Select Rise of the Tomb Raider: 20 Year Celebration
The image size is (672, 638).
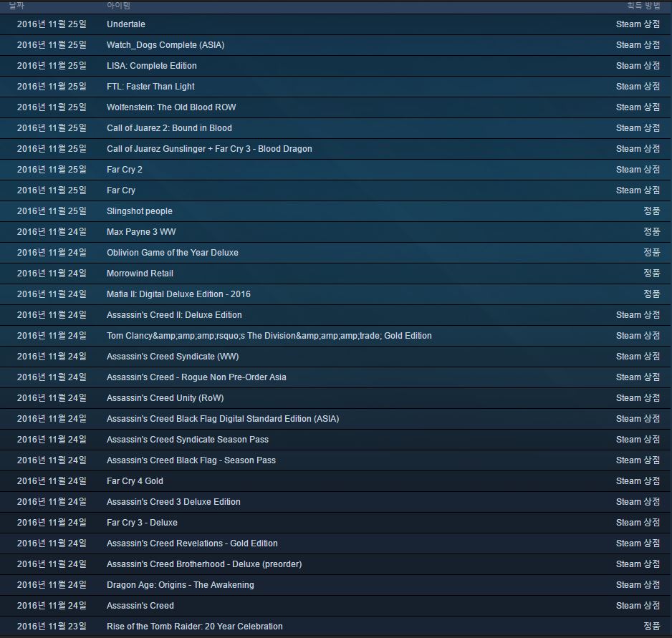pyautogui.click(x=195, y=627)
